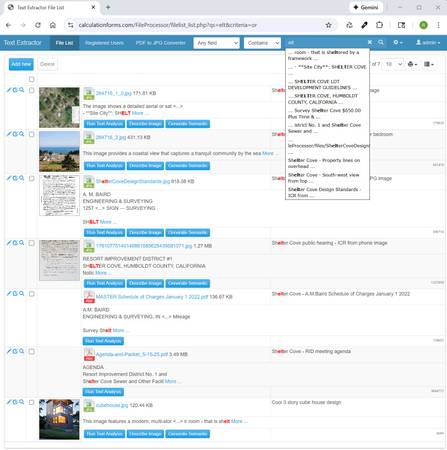Open the settings gear dropdown
The image size is (447, 450).
tap(398, 43)
